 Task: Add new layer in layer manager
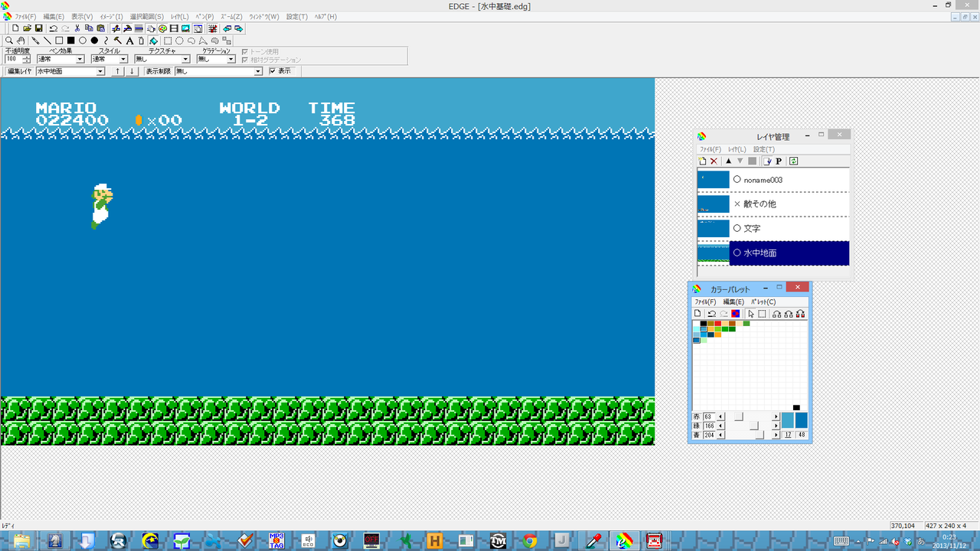(x=703, y=161)
